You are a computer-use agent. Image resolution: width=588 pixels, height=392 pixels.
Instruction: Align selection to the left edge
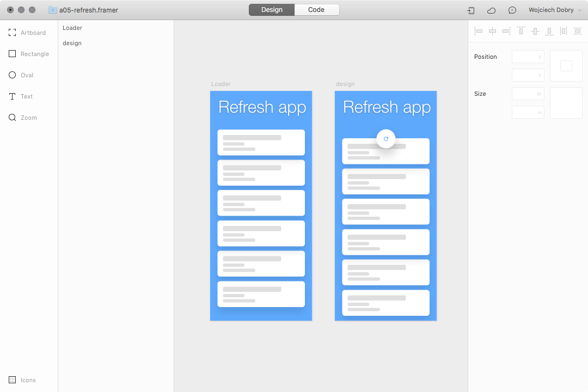(x=479, y=31)
